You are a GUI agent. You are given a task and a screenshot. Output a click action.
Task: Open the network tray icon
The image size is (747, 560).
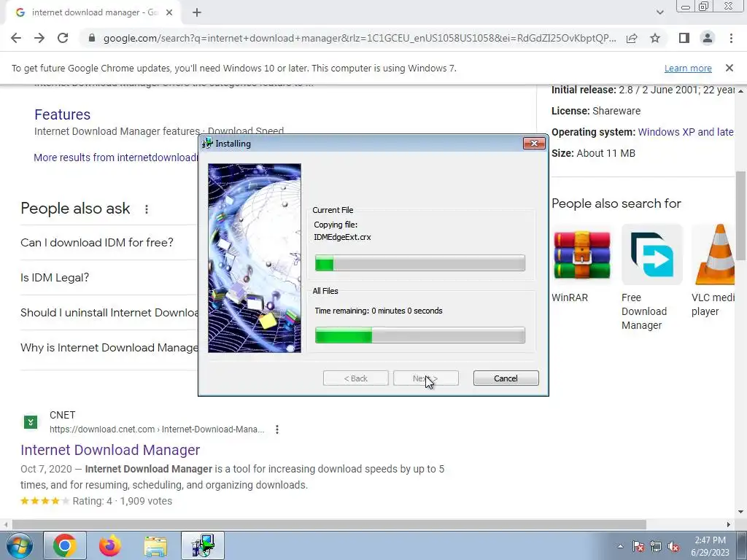click(656, 546)
